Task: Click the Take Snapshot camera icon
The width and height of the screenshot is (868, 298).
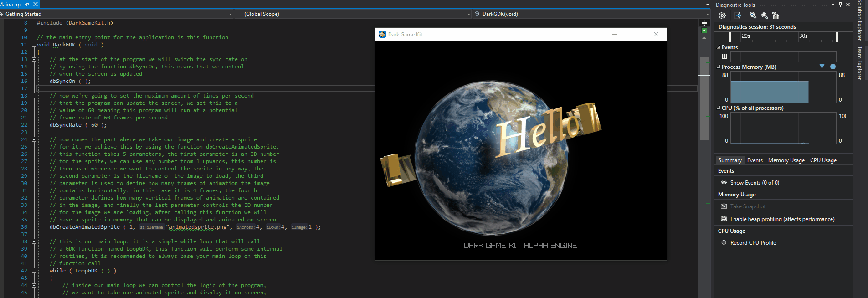Action: click(724, 206)
